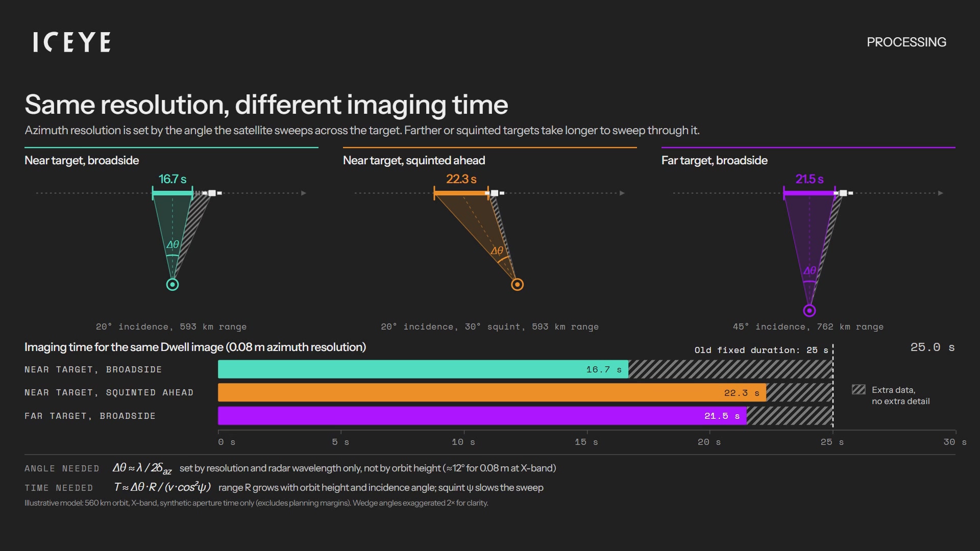This screenshot has width=980, height=551.
Task: Click the 'Imaging time for the same Dwell image' chart title
Action: point(195,347)
